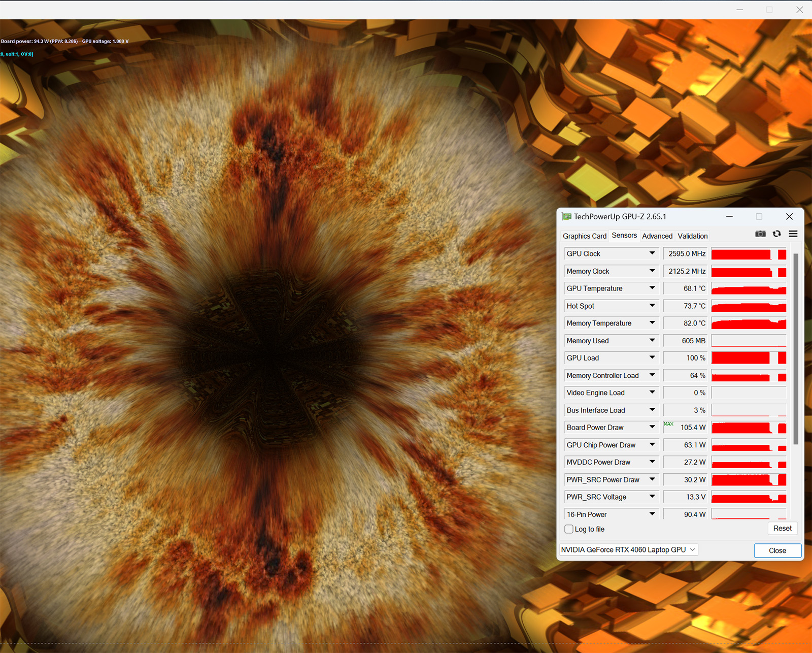812x653 pixels.
Task: Open the GPU Clock sensor dropdown
Action: 652,253
